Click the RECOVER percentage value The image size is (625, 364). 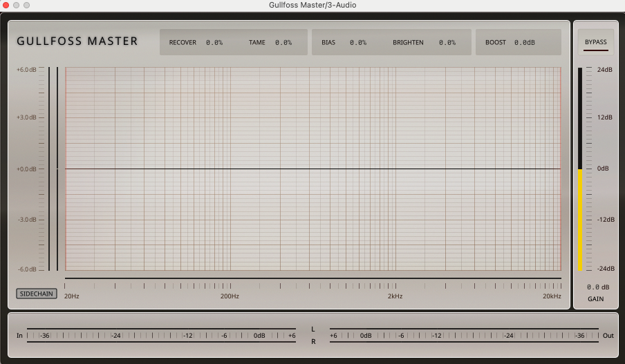[x=214, y=43]
